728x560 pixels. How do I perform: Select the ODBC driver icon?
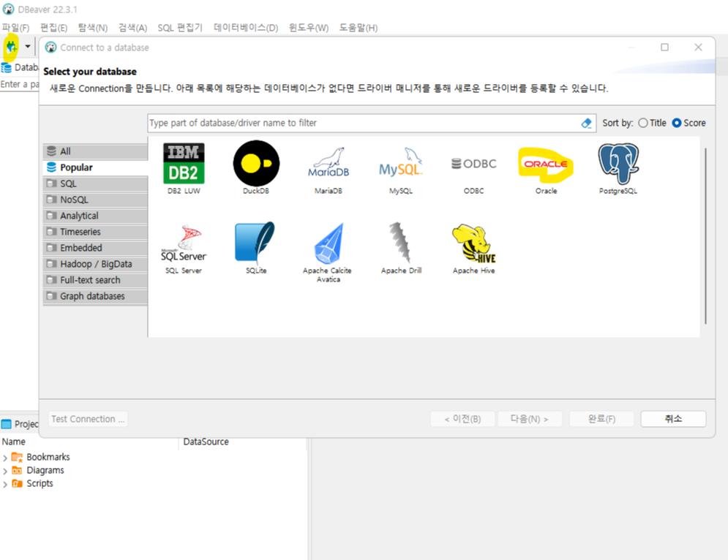point(473,164)
